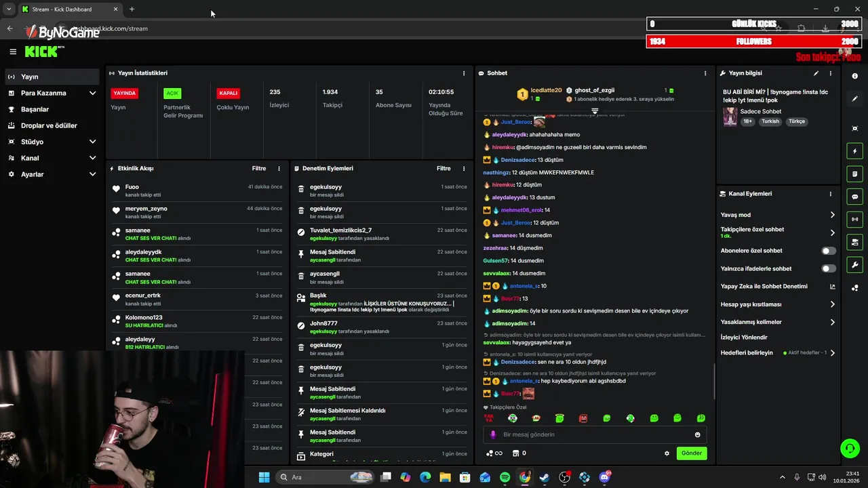Select the red angry face emote

[583, 418]
